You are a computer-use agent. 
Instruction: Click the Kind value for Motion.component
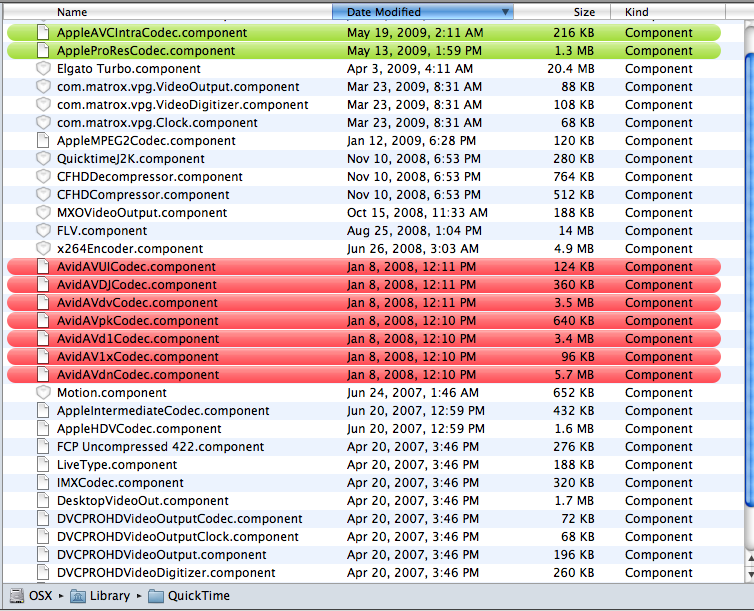[x=658, y=393]
